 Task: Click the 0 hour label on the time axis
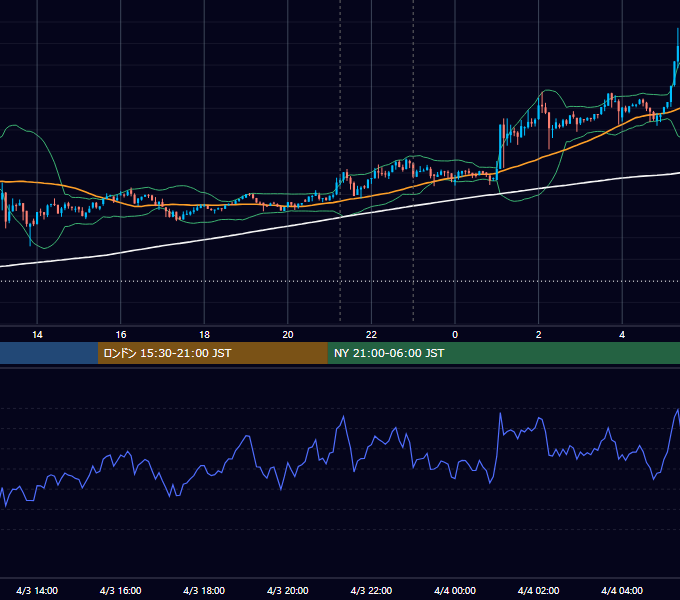(x=455, y=335)
